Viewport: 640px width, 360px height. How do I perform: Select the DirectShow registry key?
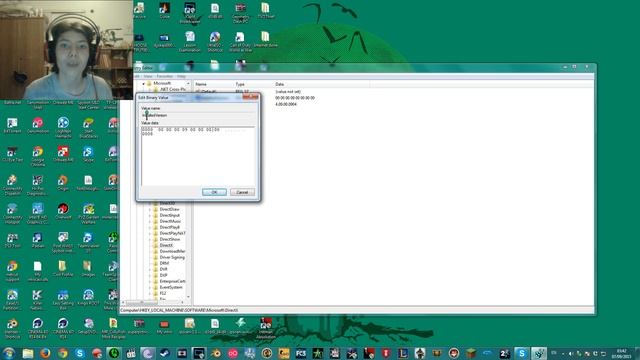pos(170,239)
